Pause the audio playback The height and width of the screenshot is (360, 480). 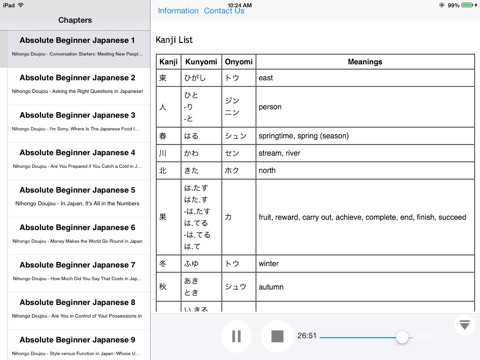(x=236, y=336)
